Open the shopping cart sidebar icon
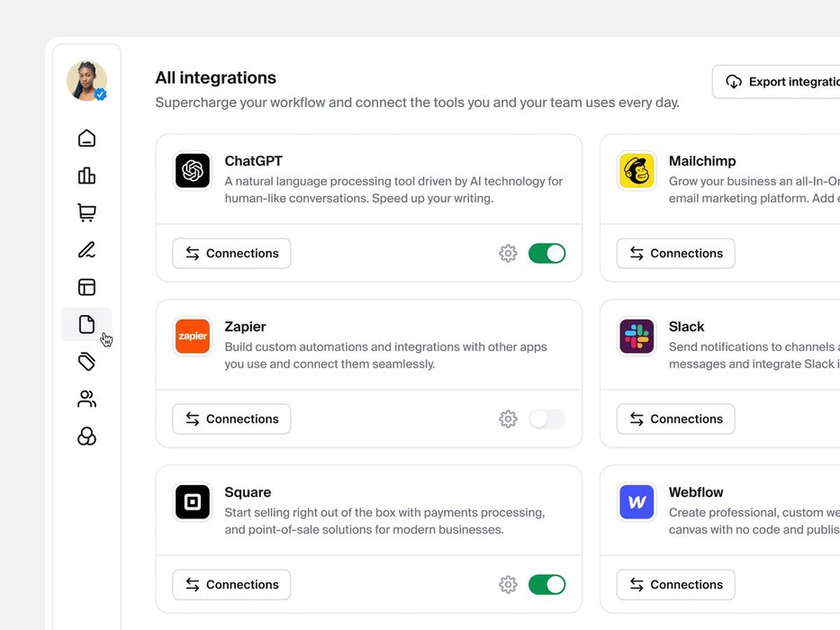The image size is (840, 630). coord(86,212)
